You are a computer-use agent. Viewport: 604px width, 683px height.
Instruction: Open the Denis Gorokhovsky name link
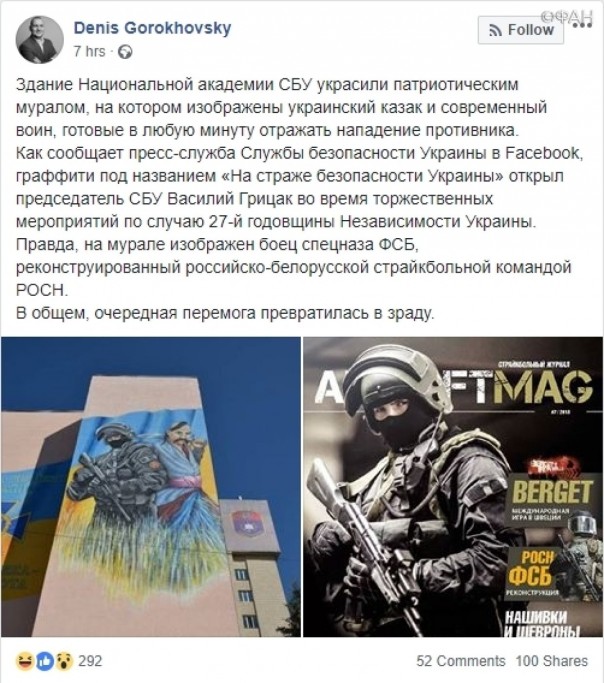[152, 28]
